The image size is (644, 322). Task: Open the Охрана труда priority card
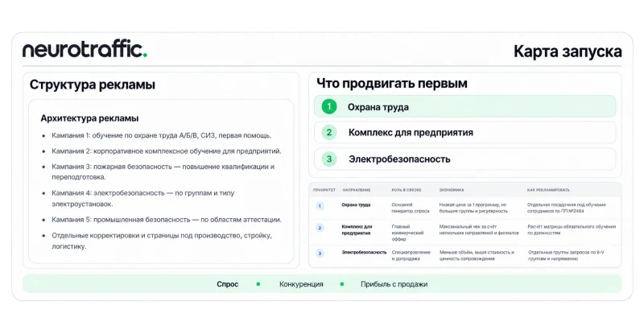click(x=465, y=107)
